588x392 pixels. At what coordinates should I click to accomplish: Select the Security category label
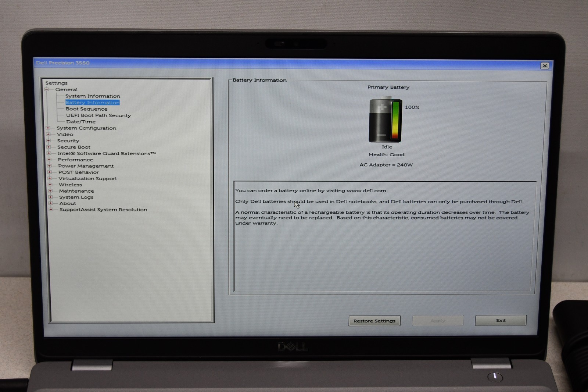point(68,140)
